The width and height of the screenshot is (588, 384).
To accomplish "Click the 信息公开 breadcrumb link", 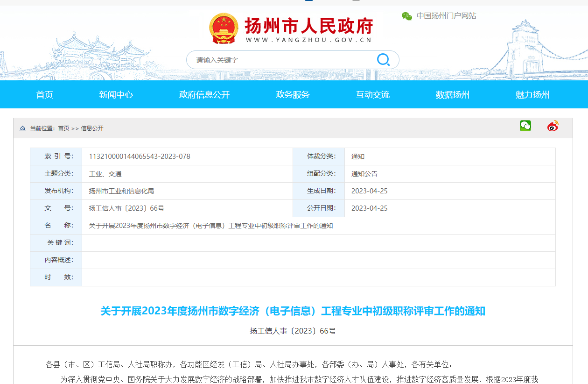I will [92, 128].
